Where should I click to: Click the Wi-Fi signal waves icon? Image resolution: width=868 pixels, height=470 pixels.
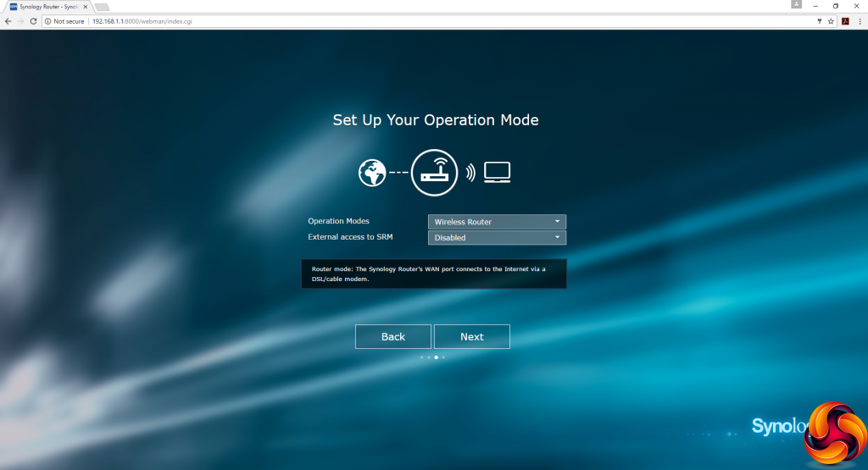click(470, 173)
